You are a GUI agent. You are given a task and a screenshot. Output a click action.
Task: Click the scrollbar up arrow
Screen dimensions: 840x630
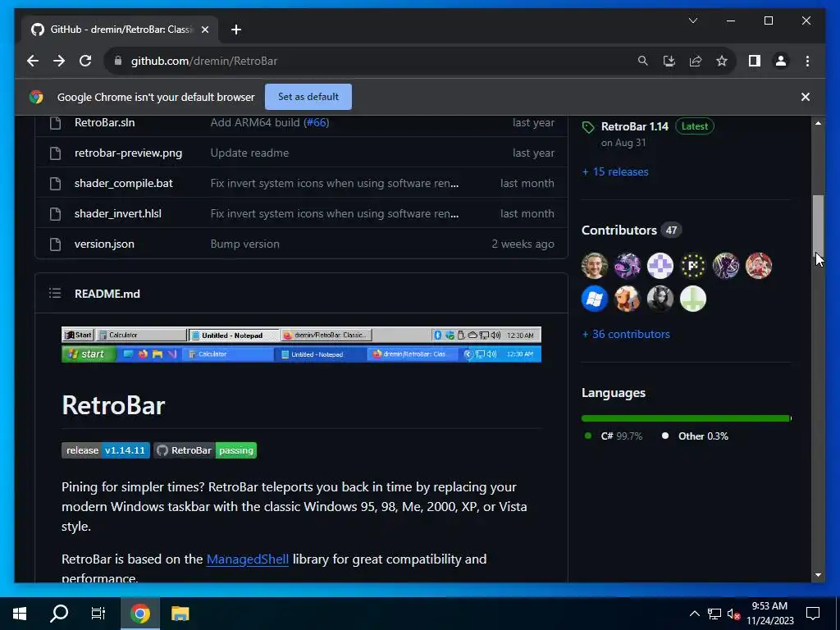pos(818,123)
